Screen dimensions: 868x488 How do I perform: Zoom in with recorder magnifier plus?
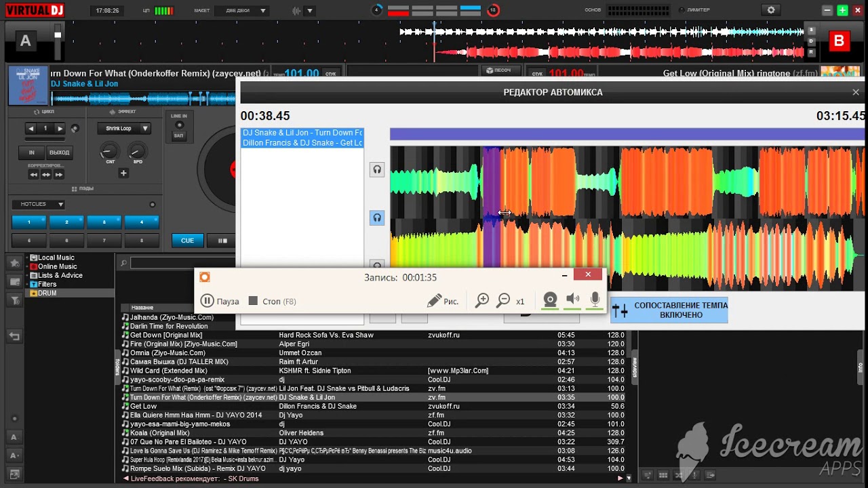[482, 301]
